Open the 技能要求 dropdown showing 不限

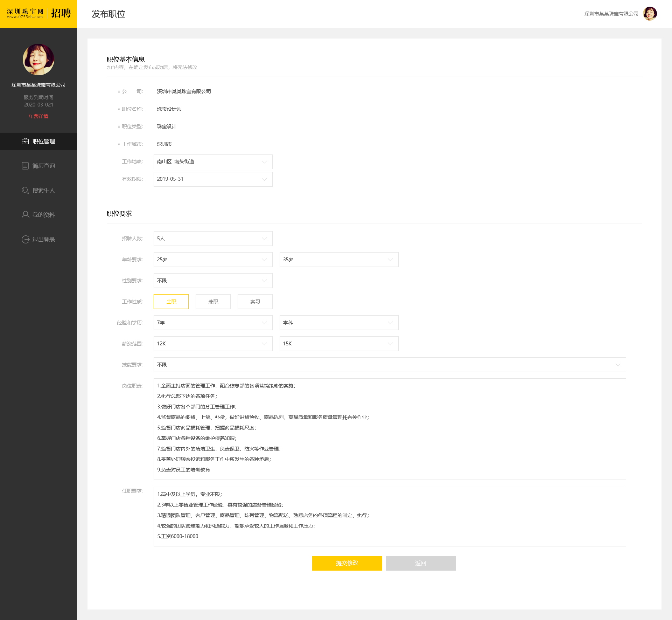pos(390,365)
